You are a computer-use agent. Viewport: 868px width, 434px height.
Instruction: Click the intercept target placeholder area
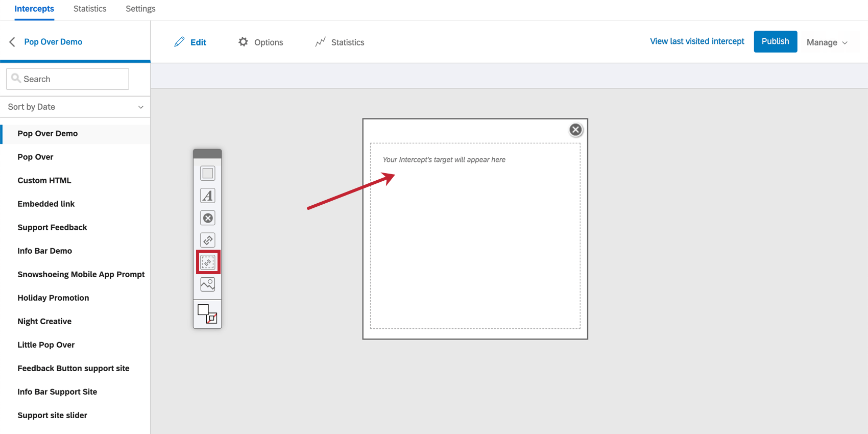pyautogui.click(x=475, y=236)
